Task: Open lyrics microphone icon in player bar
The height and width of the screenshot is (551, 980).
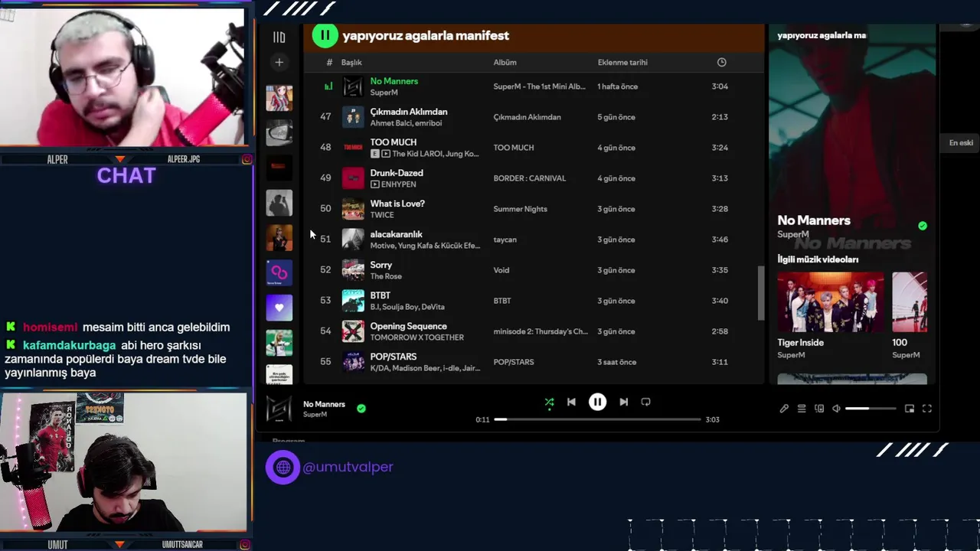Action: tap(784, 409)
